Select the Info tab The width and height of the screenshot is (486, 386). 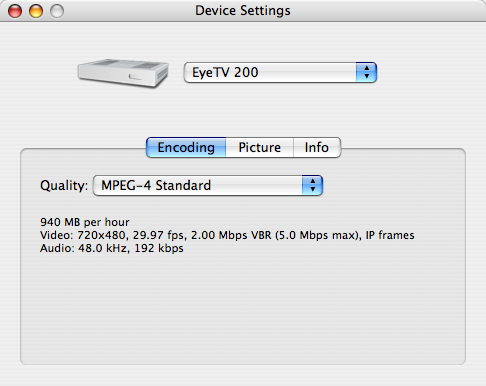[317, 147]
